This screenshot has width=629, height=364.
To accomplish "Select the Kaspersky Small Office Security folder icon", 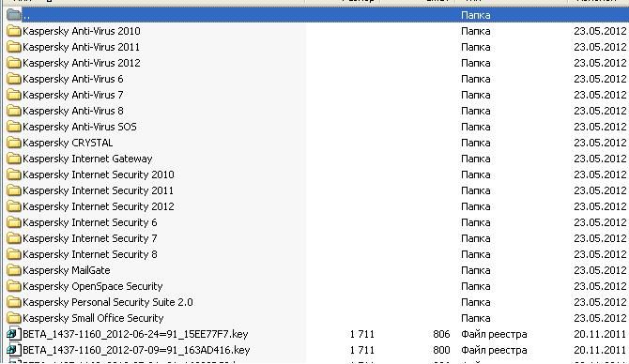I will click(14, 318).
